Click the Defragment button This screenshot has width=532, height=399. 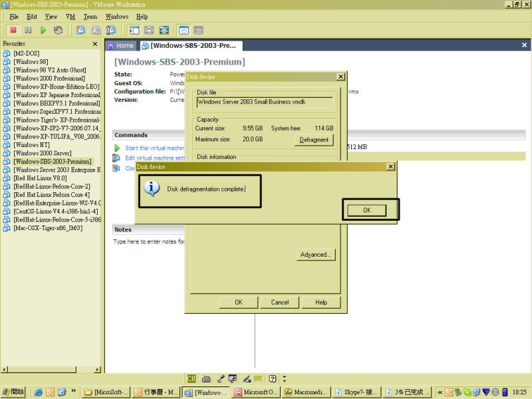pyautogui.click(x=314, y=140)
